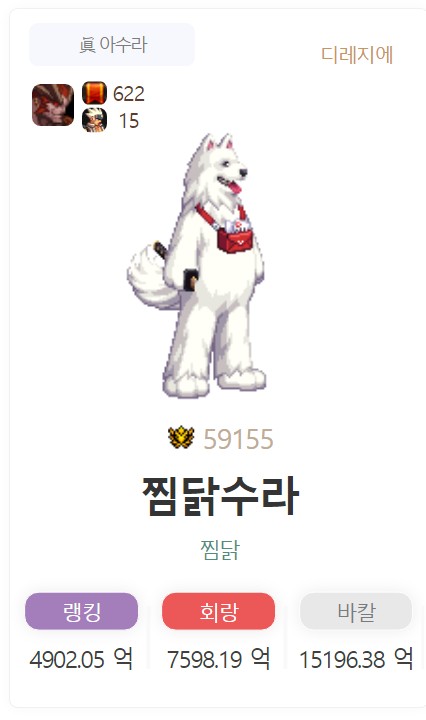Select the purple 랭킹 tab
The height and width of the screenshot is (720, 426).
click(x=81, y=611)
